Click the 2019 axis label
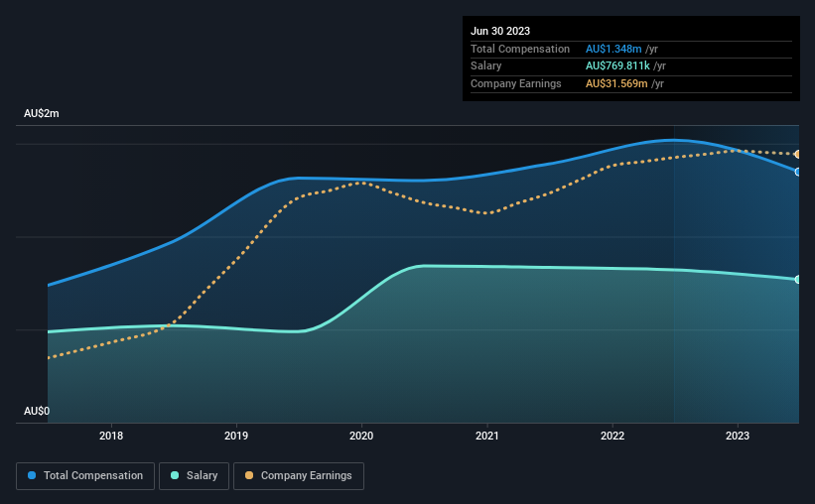 point(236,436)
